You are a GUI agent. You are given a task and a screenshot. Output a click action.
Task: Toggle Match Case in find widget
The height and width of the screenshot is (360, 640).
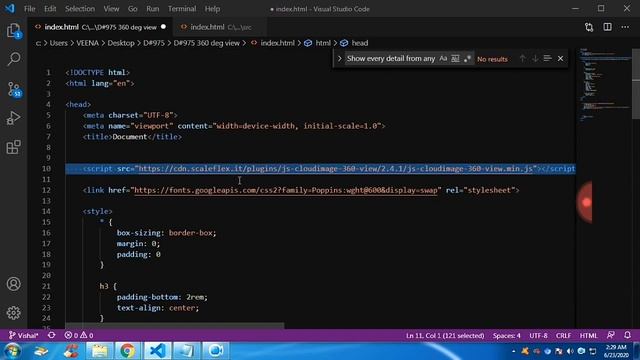coord(443,59)
